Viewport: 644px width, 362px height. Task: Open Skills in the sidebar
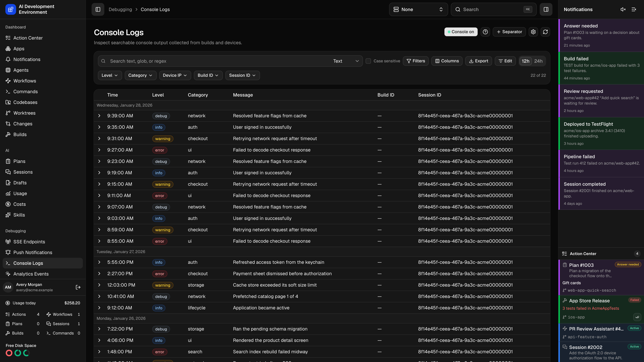[x=43, y=215]
